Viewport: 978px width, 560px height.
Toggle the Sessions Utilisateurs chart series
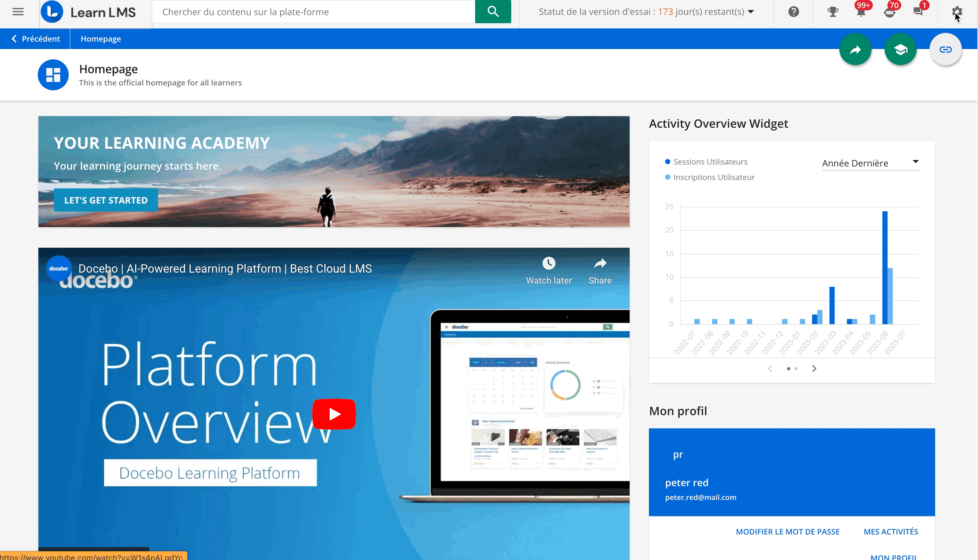click(710, 162)
